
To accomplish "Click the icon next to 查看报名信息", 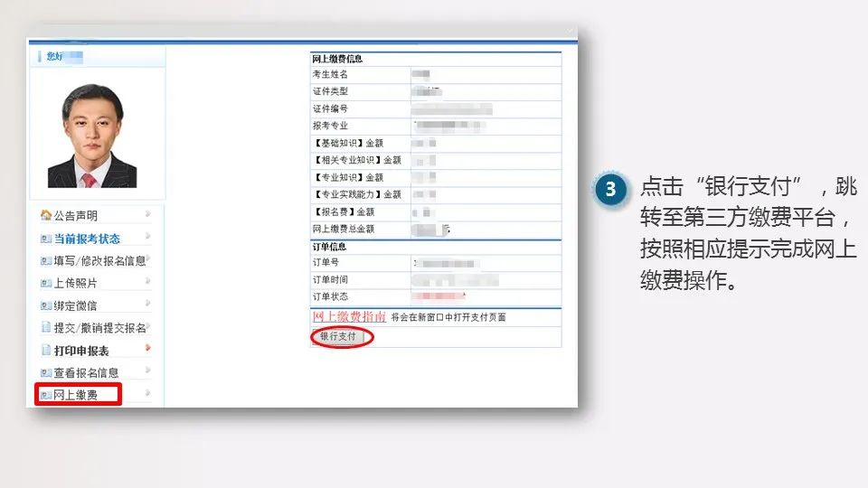I will [x=46, y=372].
